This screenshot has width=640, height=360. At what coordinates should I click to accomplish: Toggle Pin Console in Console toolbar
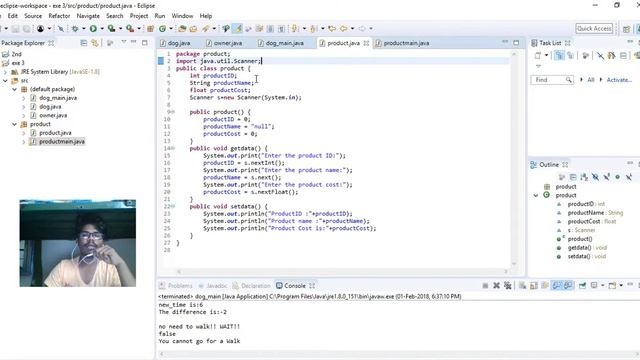tap(582, 286)
